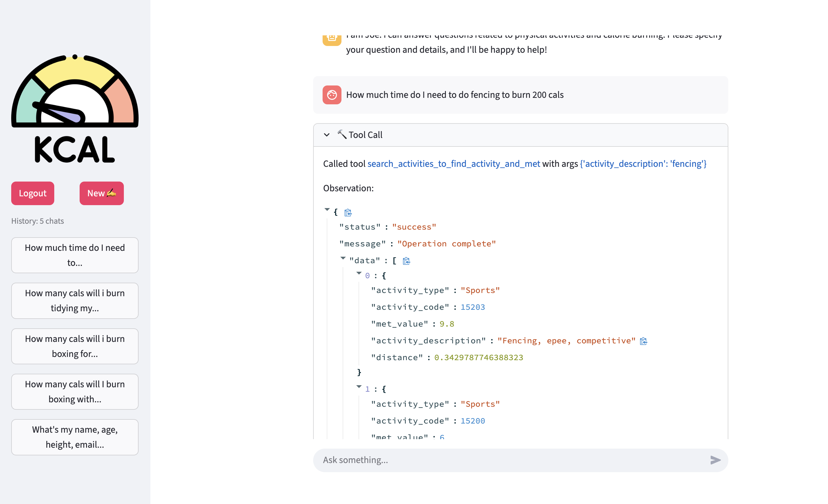Click the user avatar beside fencing question
Screen dimensions: 828x504
click(x=332, y=95)
